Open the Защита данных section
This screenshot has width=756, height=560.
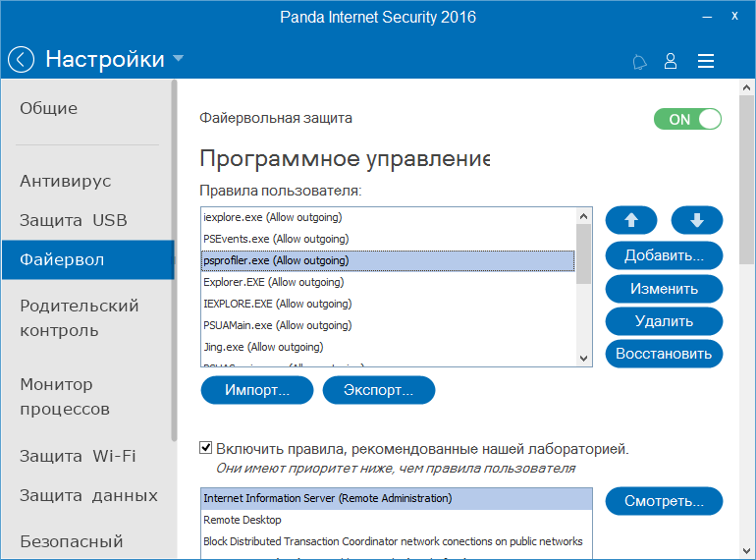88,496
